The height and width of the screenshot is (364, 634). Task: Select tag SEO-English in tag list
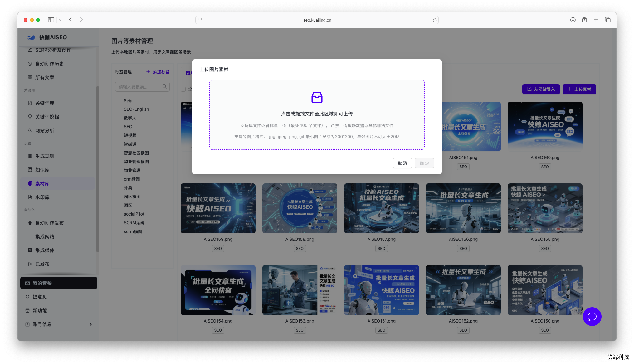coord(136,109)
